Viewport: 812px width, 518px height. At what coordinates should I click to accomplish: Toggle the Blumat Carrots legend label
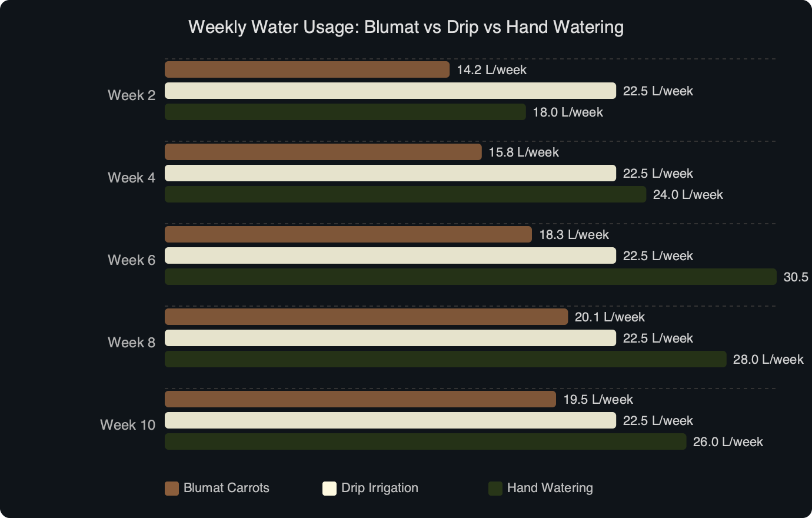(226, 488)
